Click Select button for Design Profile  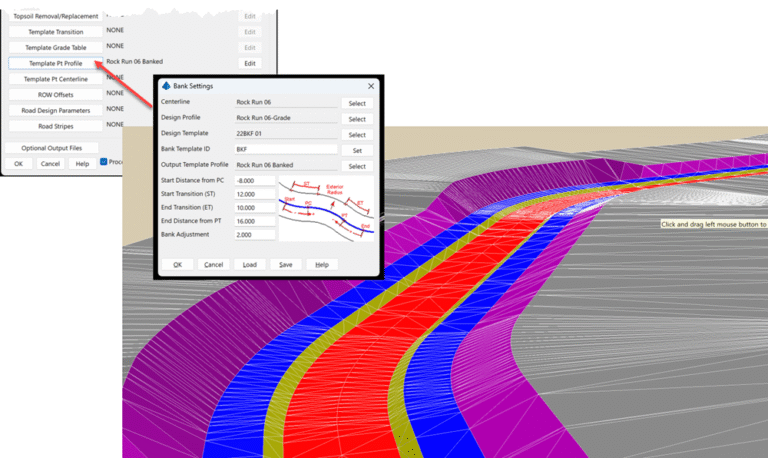357,119
